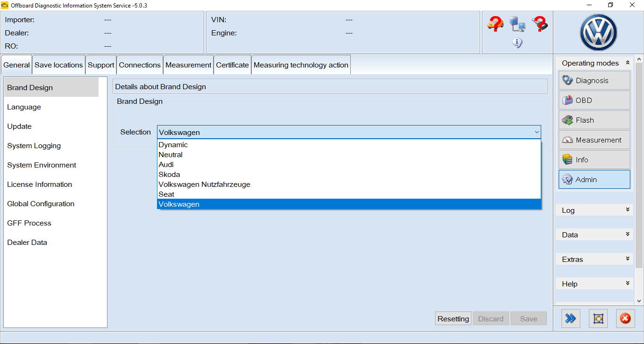
Task: Choose Volkswagen Nutzfahrzeuge brand option
Action: pos(349,185)
